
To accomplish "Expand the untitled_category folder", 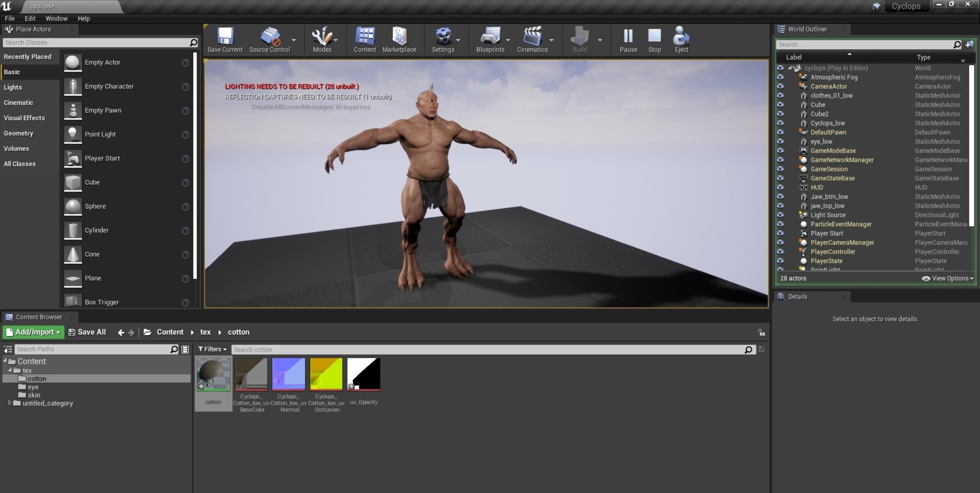I will point(10,403).
